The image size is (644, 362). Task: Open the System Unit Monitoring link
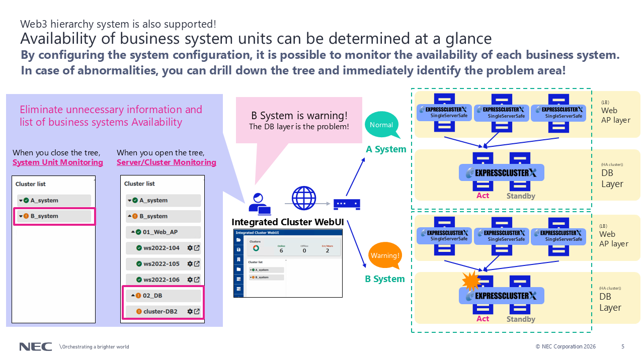click(57, 162)
